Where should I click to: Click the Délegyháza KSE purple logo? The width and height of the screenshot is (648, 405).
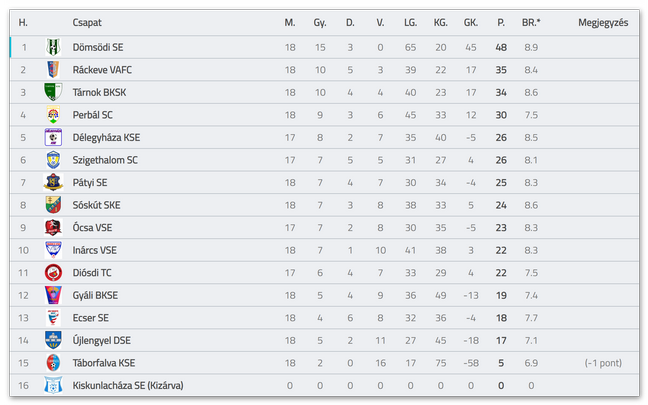(53, 137)
